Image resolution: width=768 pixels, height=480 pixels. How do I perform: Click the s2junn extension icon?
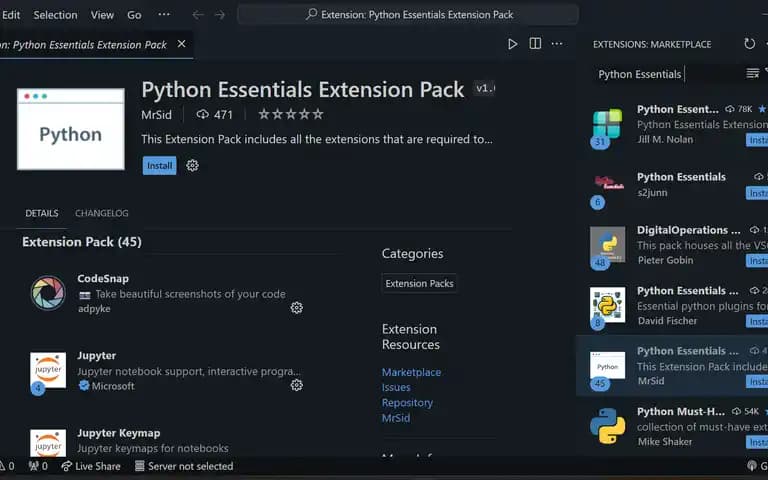click(x=609, y=183)
